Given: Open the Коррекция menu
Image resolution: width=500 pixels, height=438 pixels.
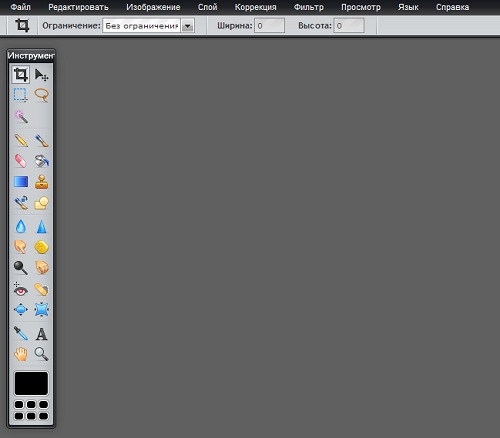Looking at the screenshot, I should pos(255,7).
